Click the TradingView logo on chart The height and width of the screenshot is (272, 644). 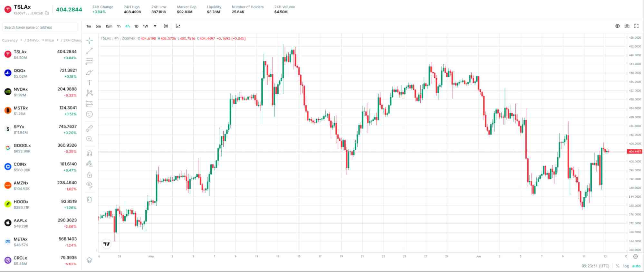tap(106, 244)
